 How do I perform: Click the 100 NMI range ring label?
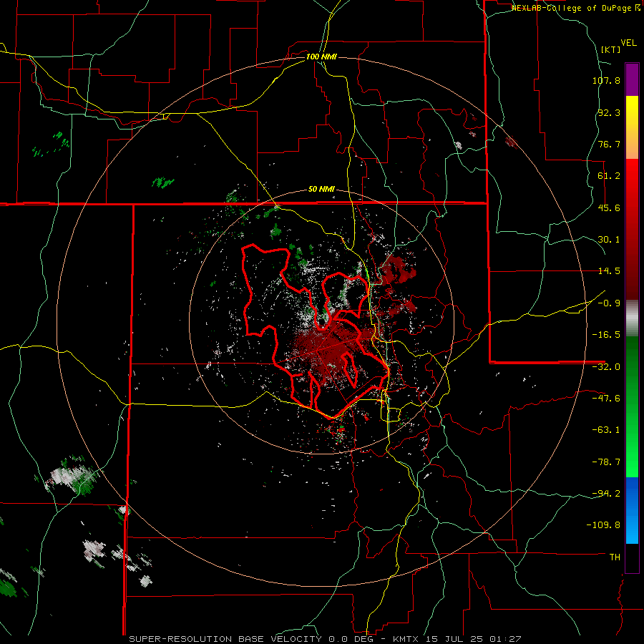[x=321, y=57]
